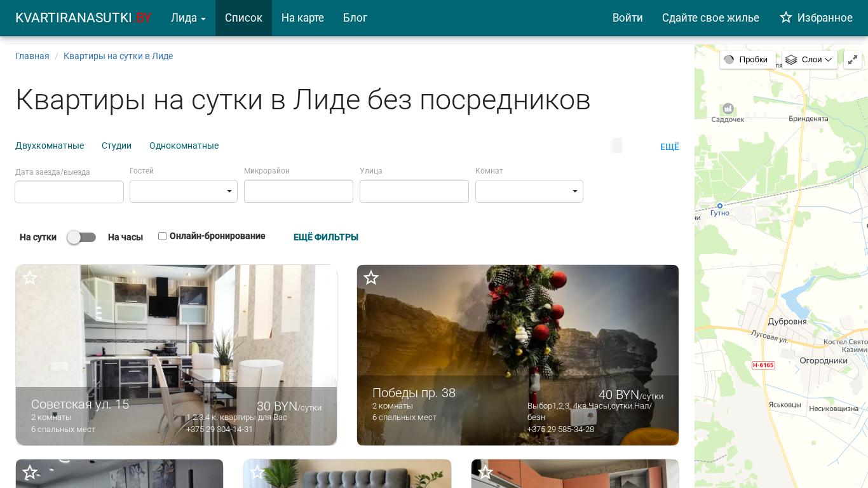Click the Избранное star in header
This screenshot has width=868, height=488.
pyautogui.click(x=786, y=18)
